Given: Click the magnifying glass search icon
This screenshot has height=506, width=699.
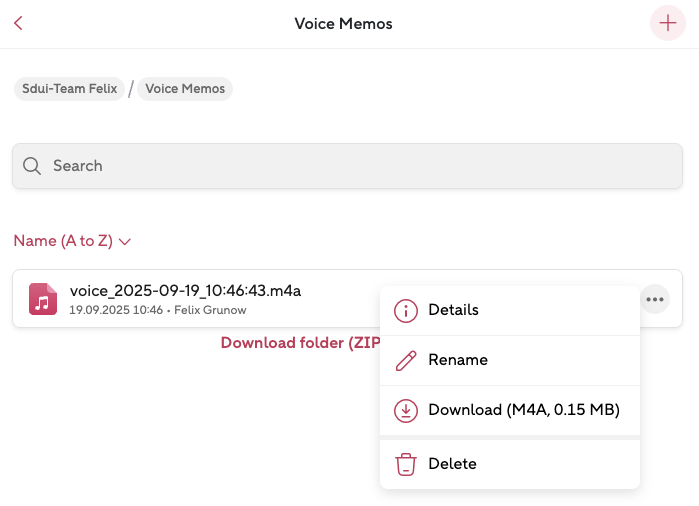Looking at the screenshot, I should click(31, 166).
